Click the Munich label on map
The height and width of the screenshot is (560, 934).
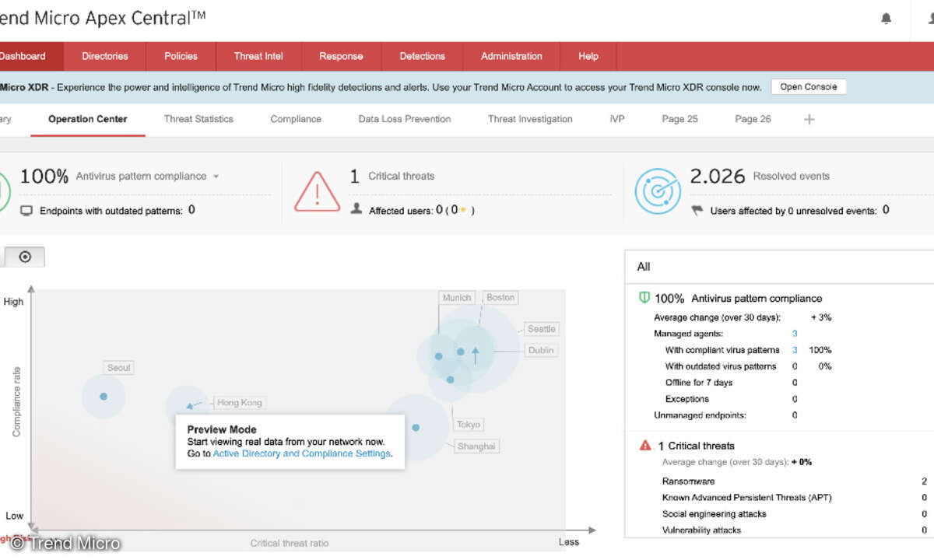click(x=457, y=298)
